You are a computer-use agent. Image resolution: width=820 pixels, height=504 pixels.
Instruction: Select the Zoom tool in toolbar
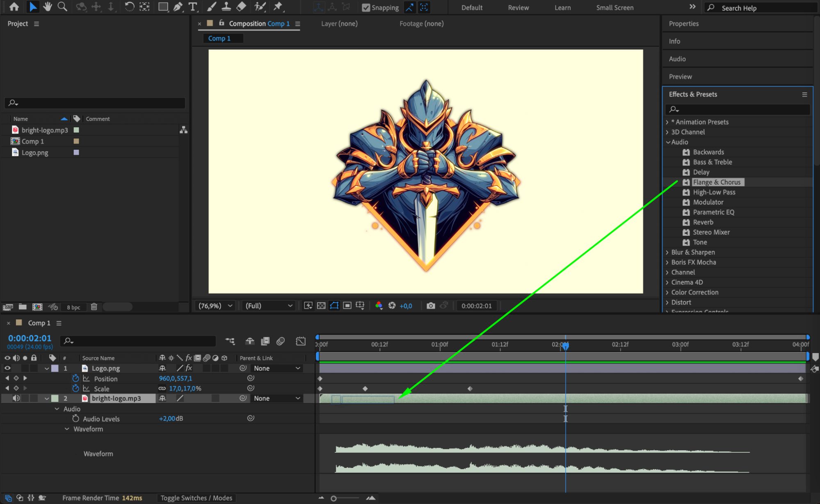click(62, 7)
